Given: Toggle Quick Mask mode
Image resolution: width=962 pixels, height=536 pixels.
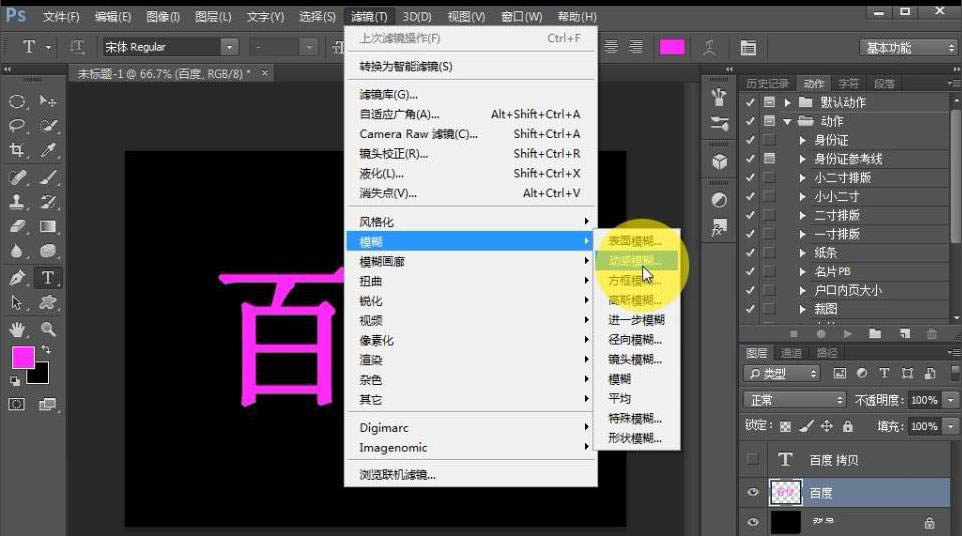Looking at the screenshot, I should point(17,404).
